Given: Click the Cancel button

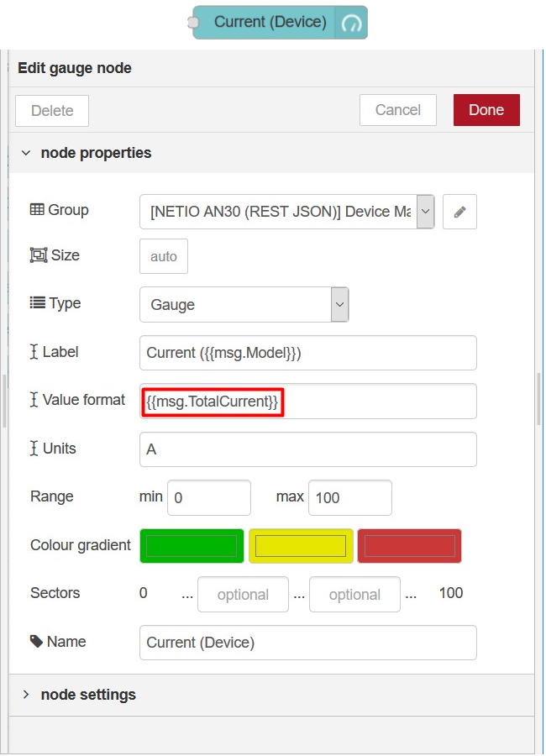Looking at the screenshot, I should [397, 110].
